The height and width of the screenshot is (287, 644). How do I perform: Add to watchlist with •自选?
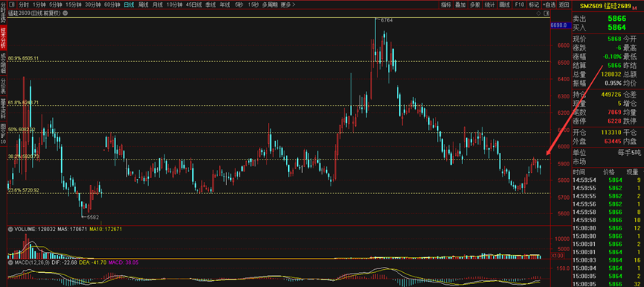coord(548,5)
